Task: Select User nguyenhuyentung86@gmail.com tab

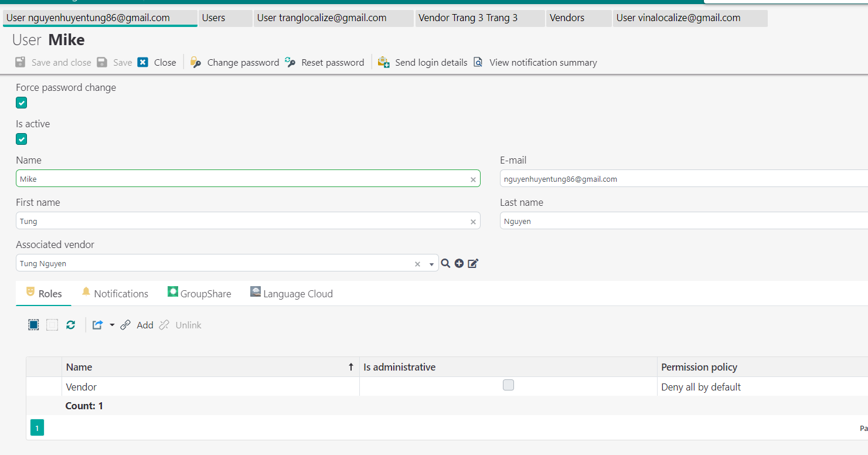Action: (100, 18)
